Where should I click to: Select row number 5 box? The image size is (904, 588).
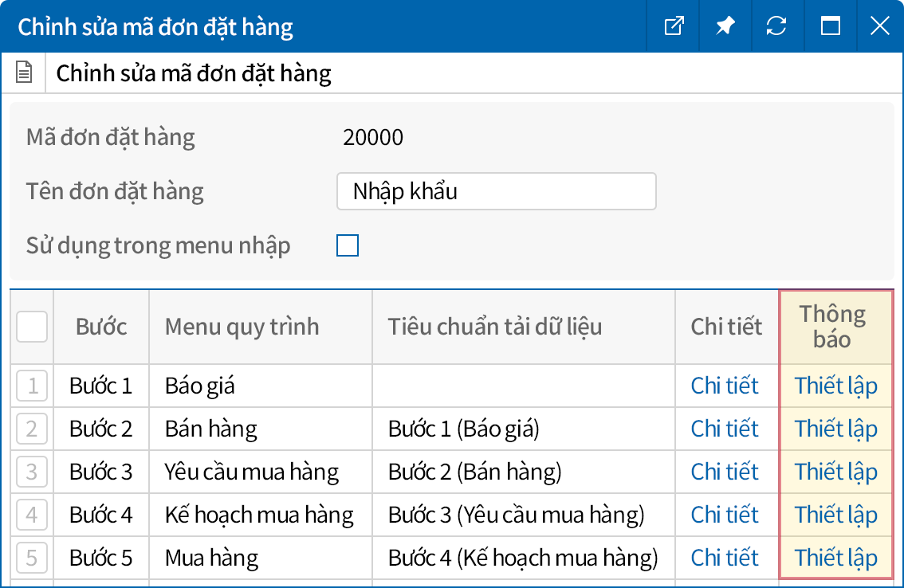32,558
